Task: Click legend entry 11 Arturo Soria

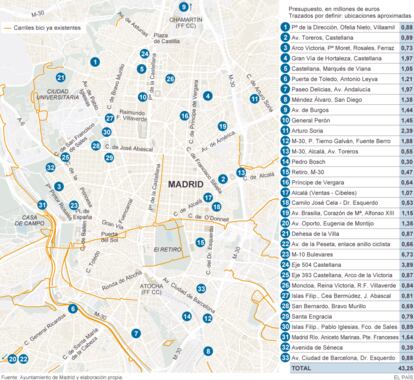Action: [x=347, y=130]
